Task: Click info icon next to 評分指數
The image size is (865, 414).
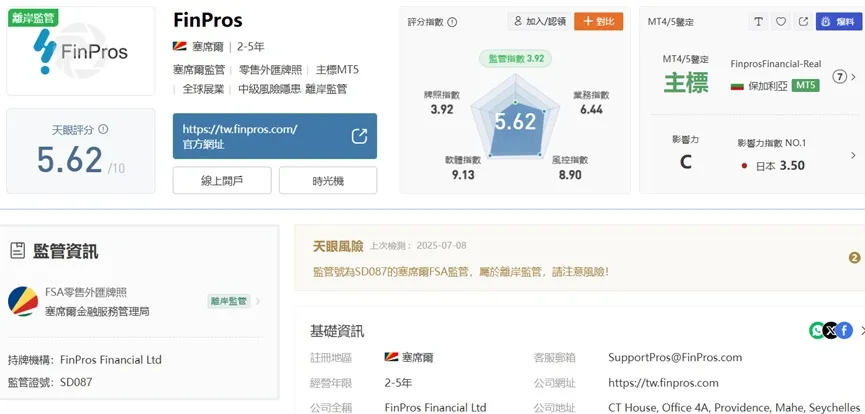Action: point(452,22)
